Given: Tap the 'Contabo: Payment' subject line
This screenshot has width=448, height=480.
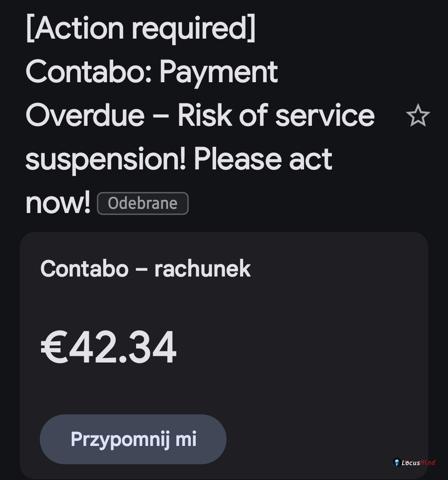Looking at the screenshot, I should coord(152,72).
